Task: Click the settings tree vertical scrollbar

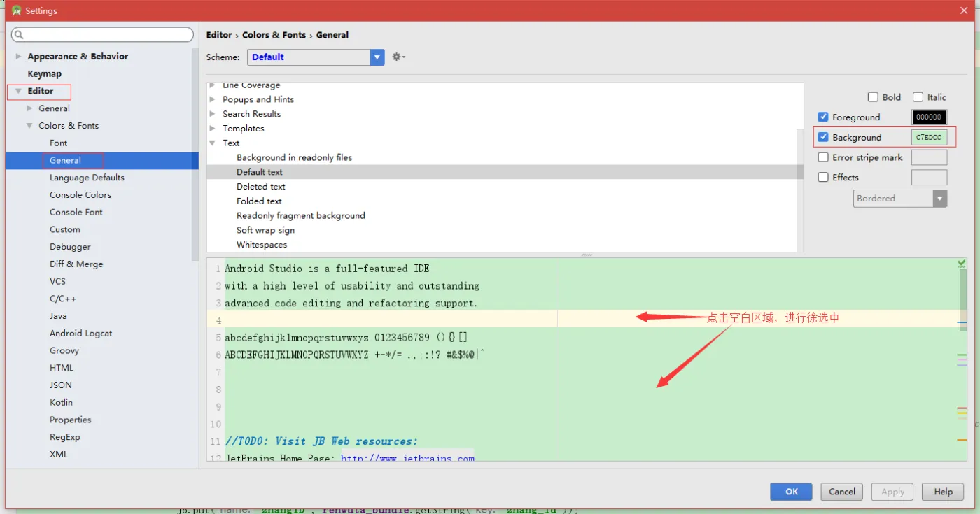Action: click(195, 155)
